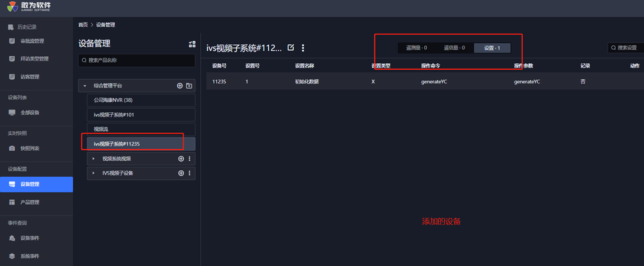644x266 pixels.
Task: Click the 初始化数据 setting name cell
Action: tap(307, 82)
